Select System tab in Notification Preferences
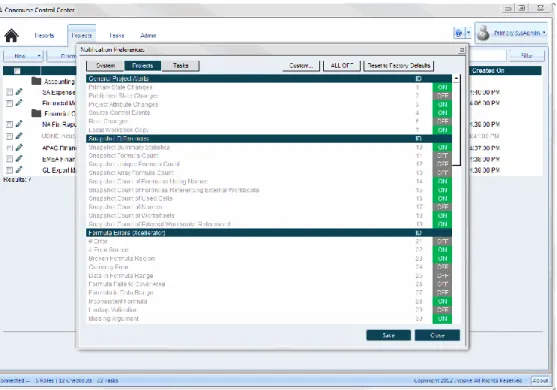Image resolution: width=557 pixels, height=390 pixels. 105,66
